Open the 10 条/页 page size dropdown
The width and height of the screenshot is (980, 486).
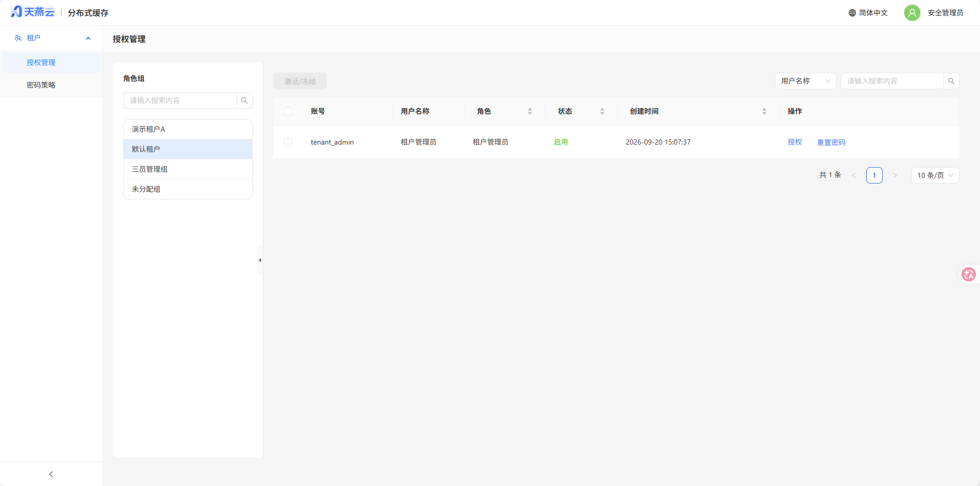(x=935, y=175)
